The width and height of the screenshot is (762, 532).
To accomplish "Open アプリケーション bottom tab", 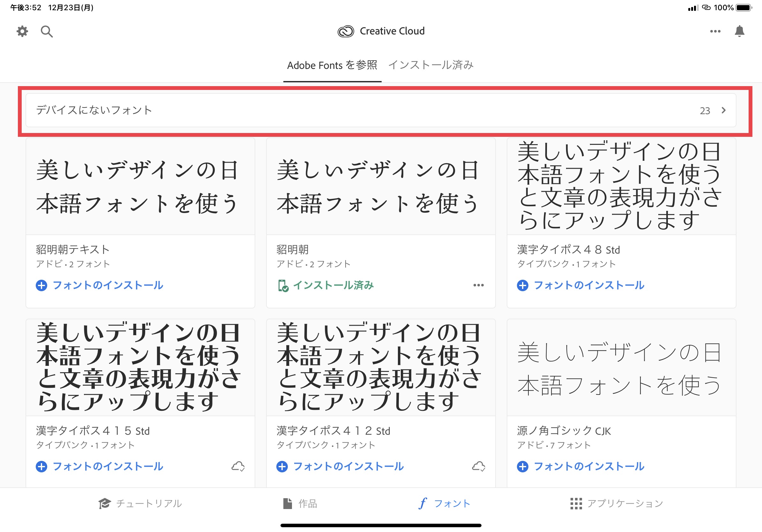I will click(616, 504).
